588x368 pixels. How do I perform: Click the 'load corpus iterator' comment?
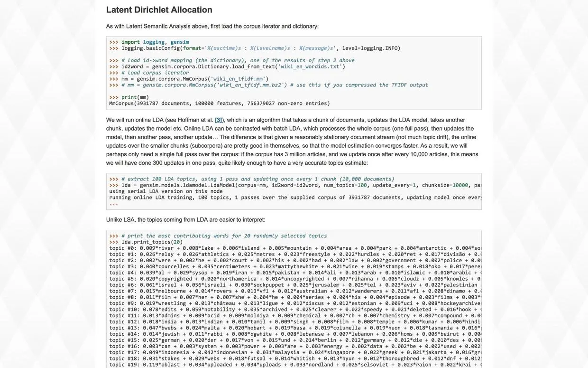click(x=149, y=73)
